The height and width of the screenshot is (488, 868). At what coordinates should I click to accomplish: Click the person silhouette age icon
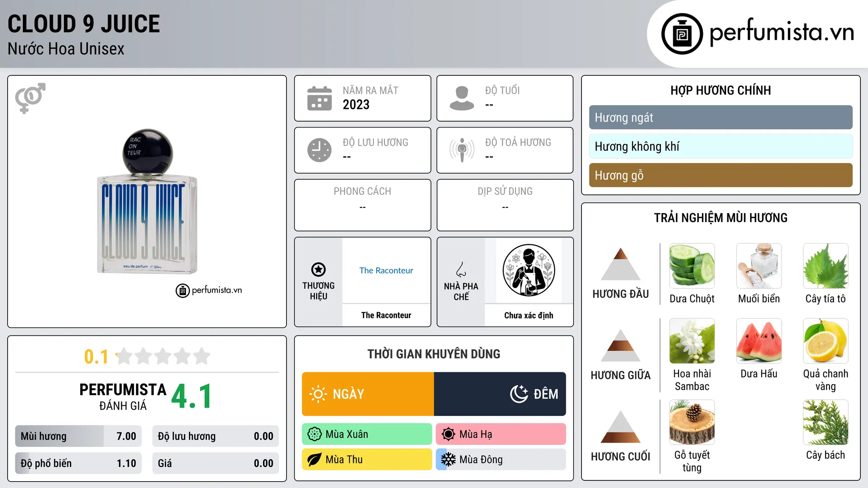coord(462,98)
